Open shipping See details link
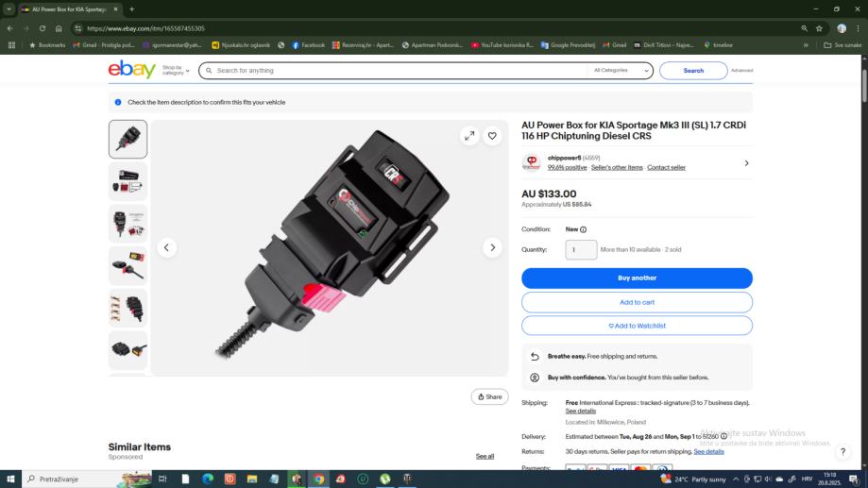The image size is (868, 488). pos(580,412)
